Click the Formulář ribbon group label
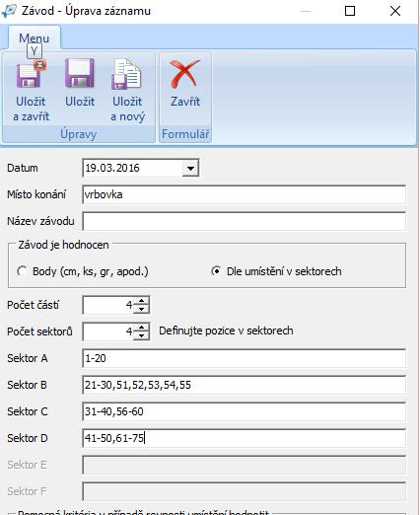This screenshot has height=515, width=420. 185,134
